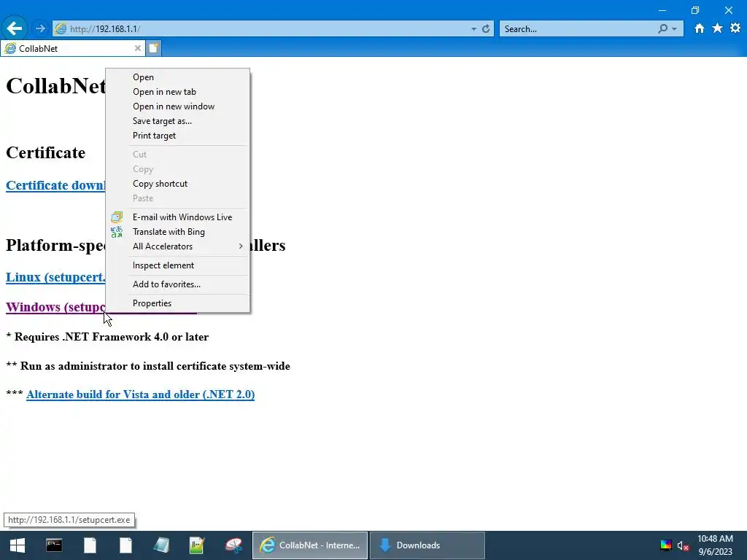747x560 pixels.
Task: Click the Linux setupcert link
Action: pyautogui.click(x=55, y=277)
